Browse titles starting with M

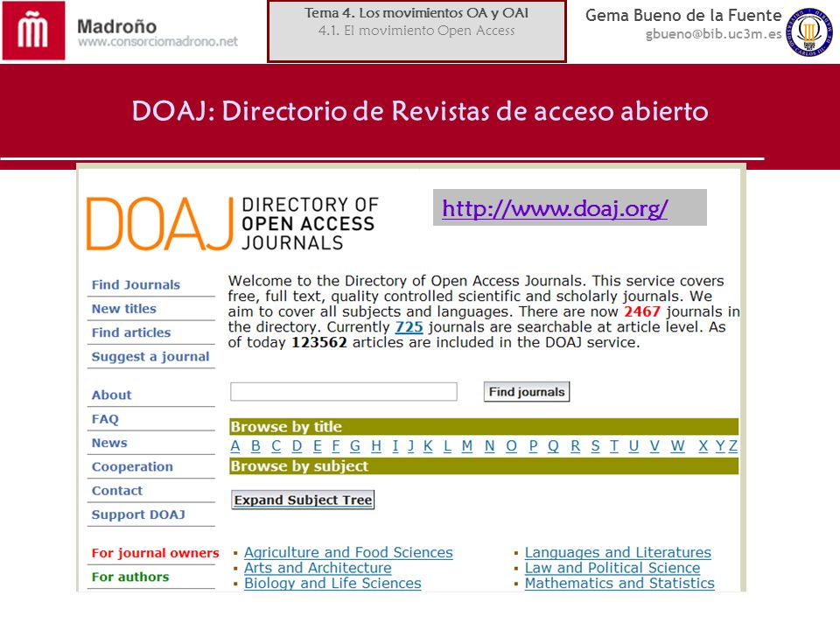467,446
